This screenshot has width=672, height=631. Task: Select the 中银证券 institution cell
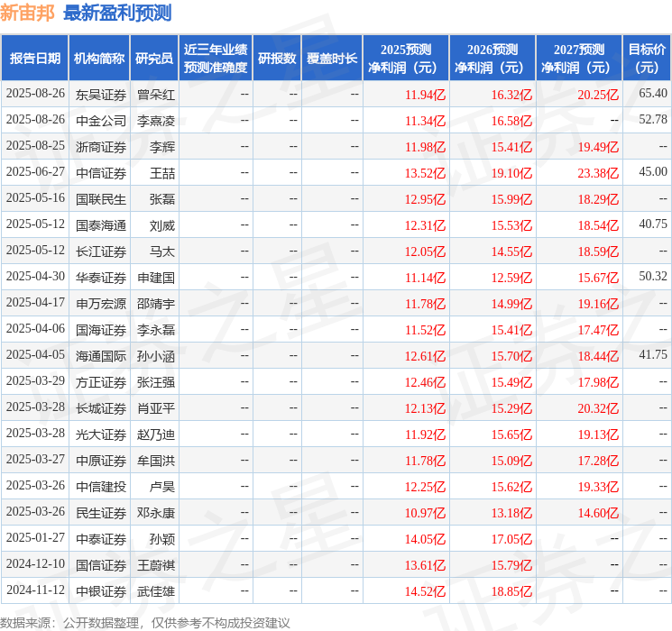pos(101,591)
